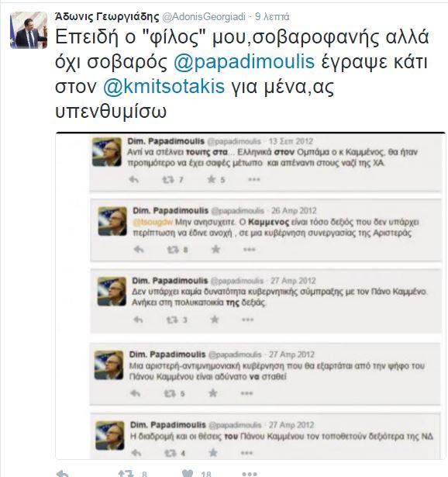The image size is (448, 477).
Task: Open the @AdonisGeorgiadi handle link
Action: click(204, 17)
